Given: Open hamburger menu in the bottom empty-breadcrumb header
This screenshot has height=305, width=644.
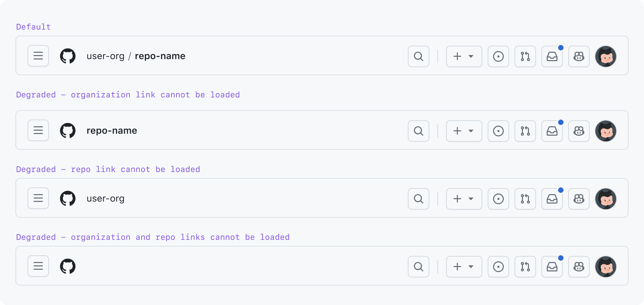Looking at the screenshot, I should click(x=38, y=266).
